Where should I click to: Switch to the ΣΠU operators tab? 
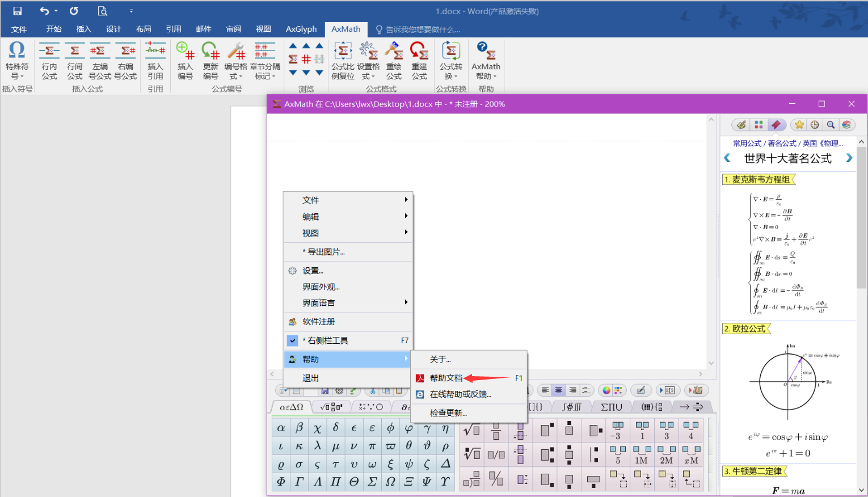(x=612, y=407)
